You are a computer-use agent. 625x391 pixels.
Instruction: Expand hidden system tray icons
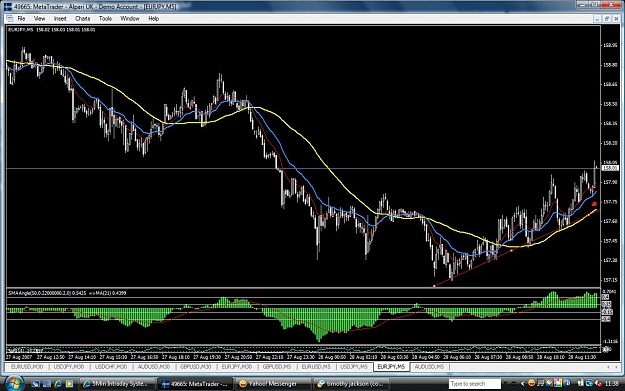tap(522, 384)
